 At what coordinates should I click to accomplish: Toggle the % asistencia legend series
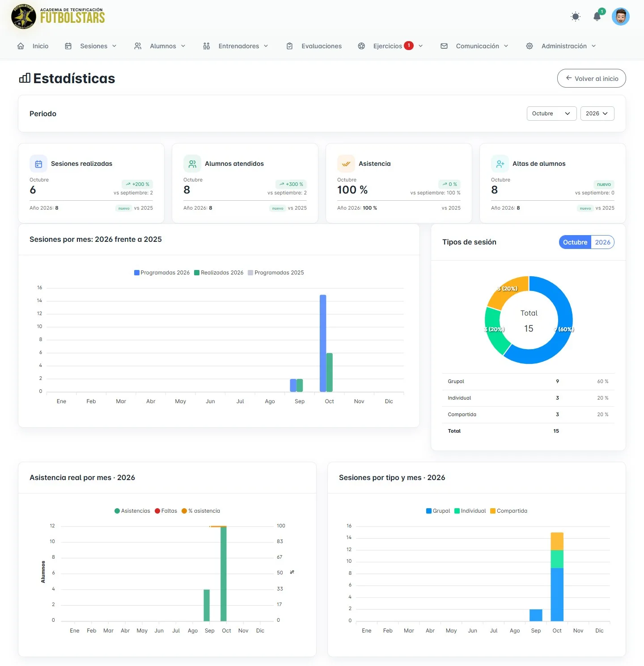point(201,511)
